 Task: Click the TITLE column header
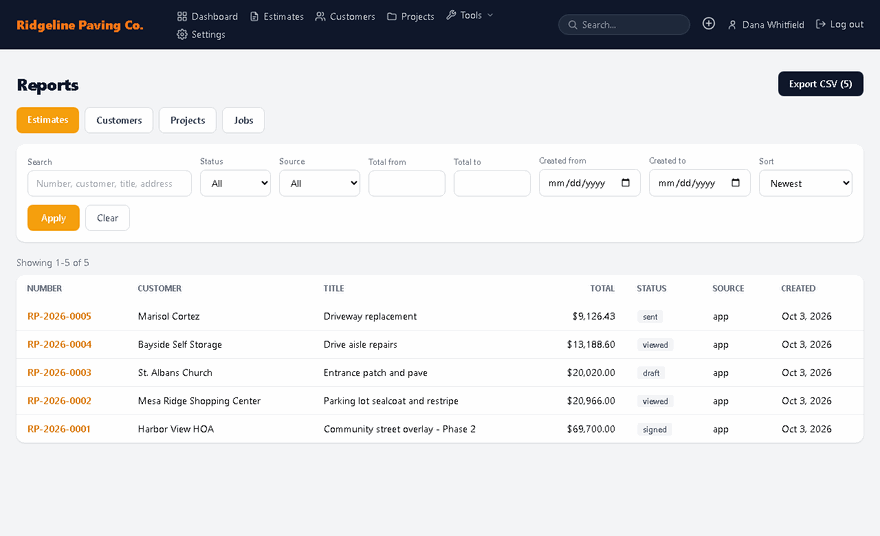click(333, 288)
